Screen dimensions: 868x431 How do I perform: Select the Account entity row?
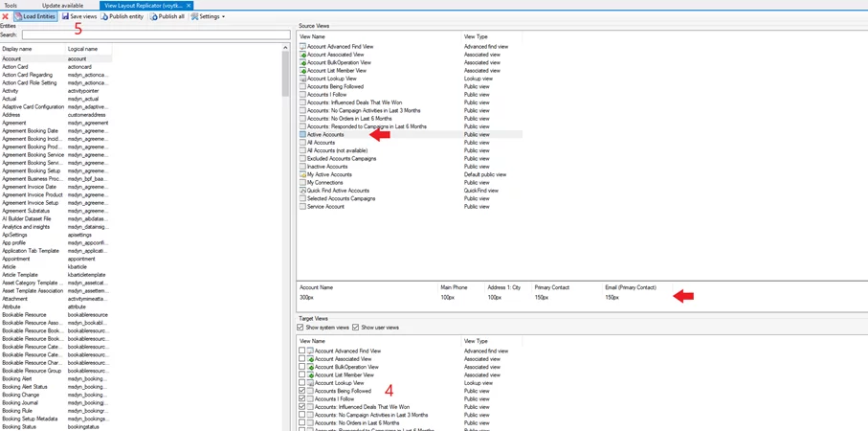[x=56, y=58]
